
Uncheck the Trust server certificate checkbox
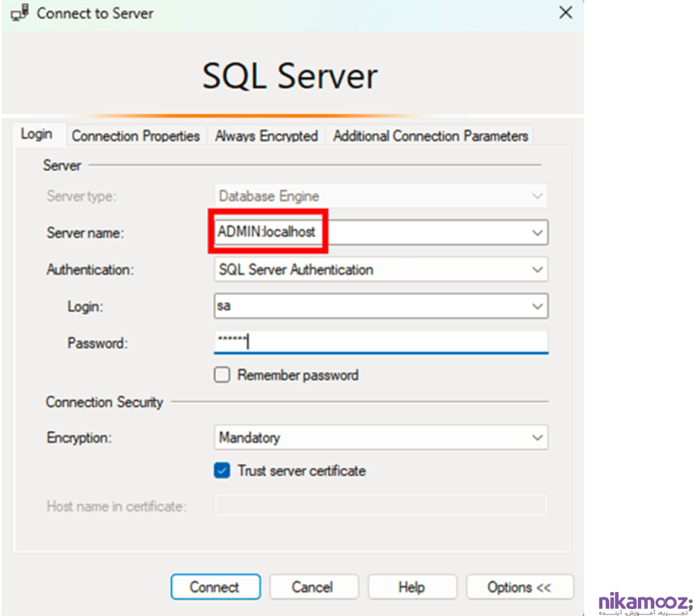pos(222,470)
